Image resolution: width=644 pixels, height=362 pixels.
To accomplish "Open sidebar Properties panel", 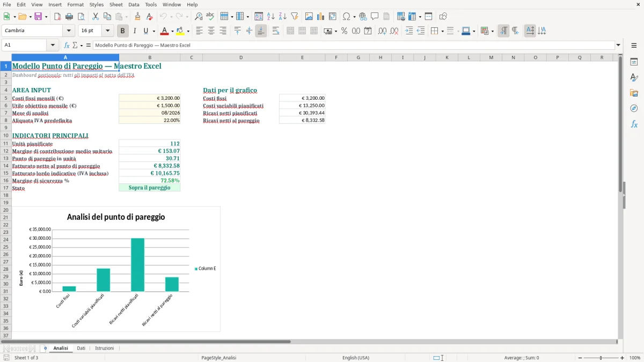I will point(634,62).
